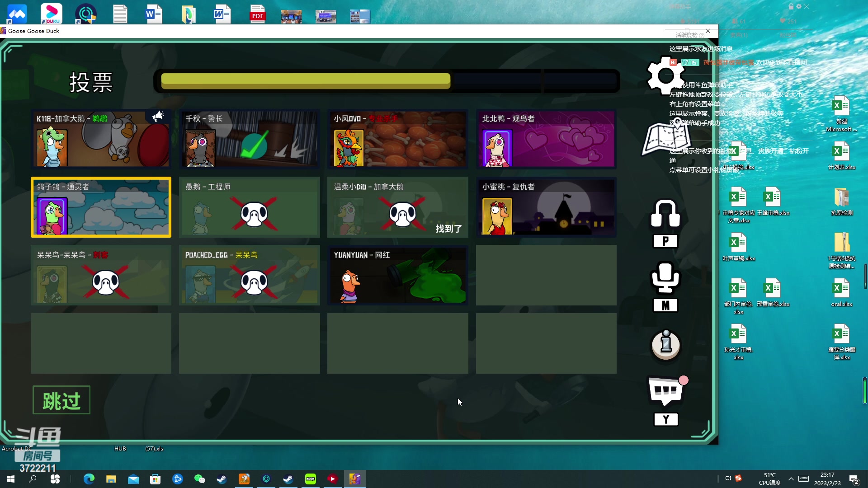Open the info pawn icon
This screenshot has width=868, height=488.
point(665,345)
